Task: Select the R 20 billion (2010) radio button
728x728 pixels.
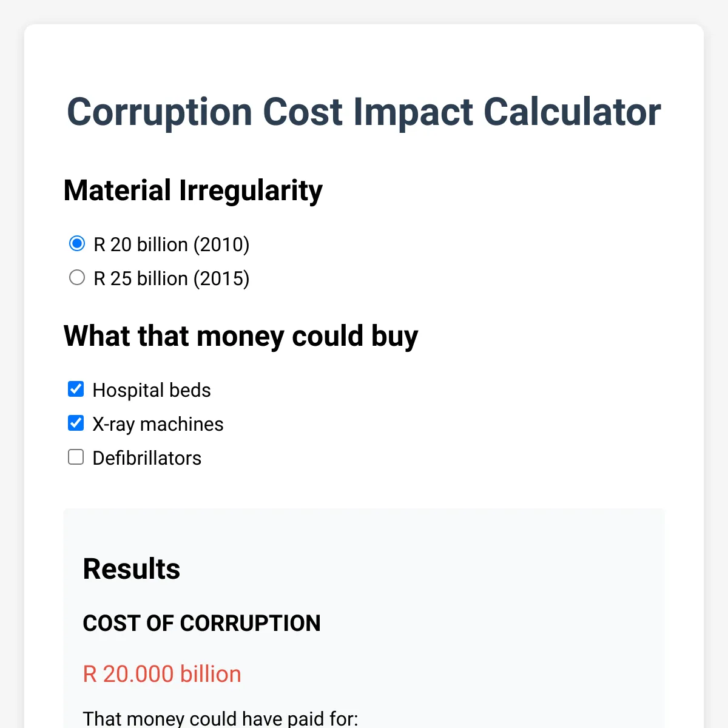Action: (77, 244)
